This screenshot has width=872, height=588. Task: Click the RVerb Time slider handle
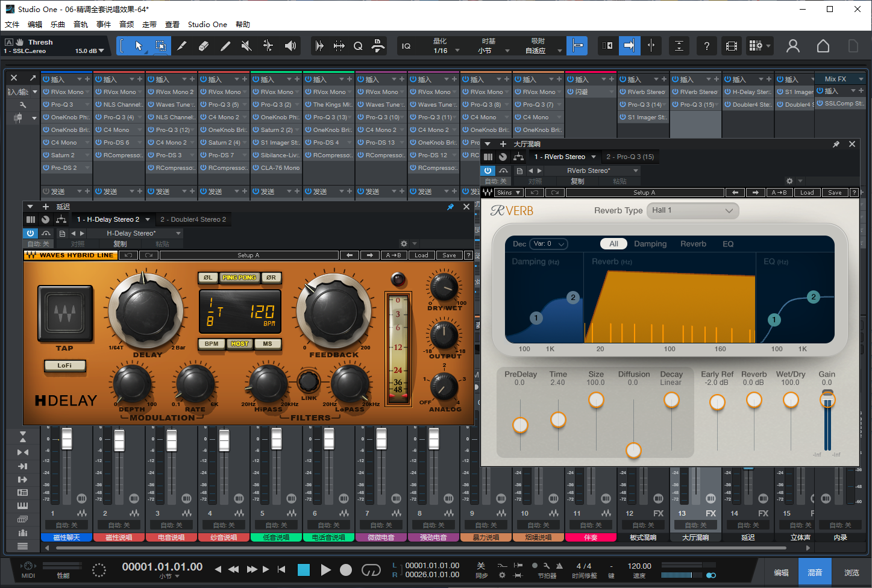558,420
